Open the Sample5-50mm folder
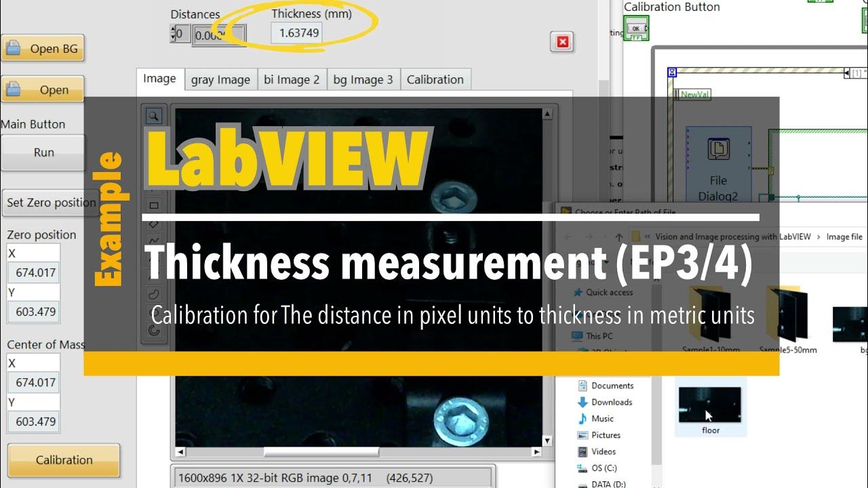This screenshot has height=488, width=868. 787,319
